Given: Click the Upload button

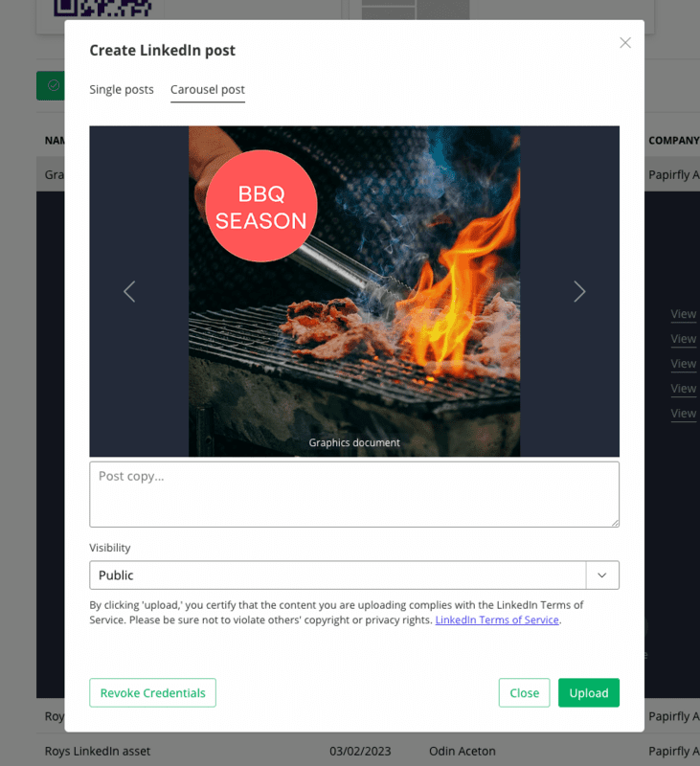Looking at the screenshot, I should (589, 692).
